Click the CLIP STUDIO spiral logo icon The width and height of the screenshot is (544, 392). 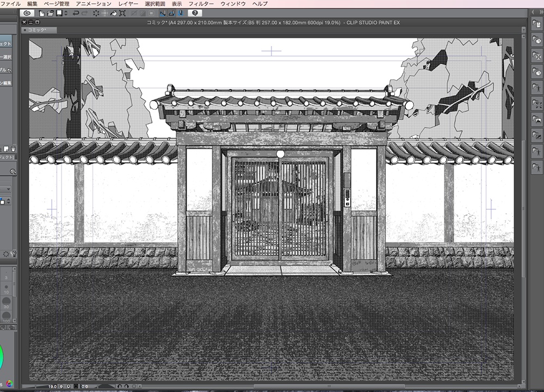28,13
